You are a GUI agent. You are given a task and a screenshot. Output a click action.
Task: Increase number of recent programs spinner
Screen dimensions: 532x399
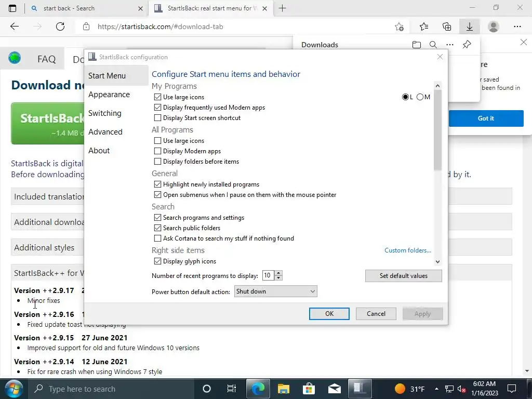tap(278, 273)
